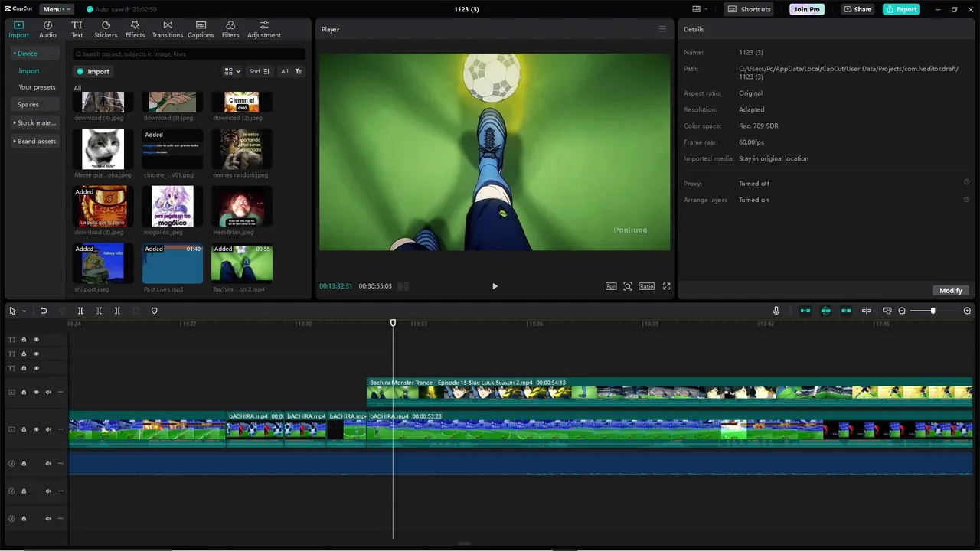
Task: Click the timeline cover settings icon
Action: [x=887, y=311]
